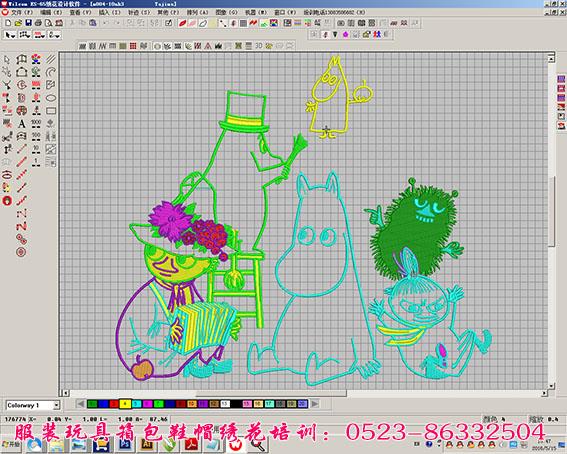Toggle the red leaf display button
567x454 pixels.
[183, 23]
